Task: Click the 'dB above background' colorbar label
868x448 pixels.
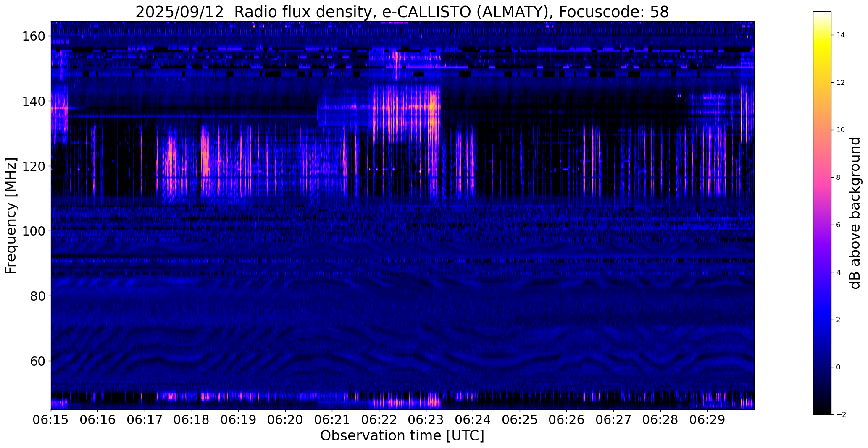Action: pos(855,213)
